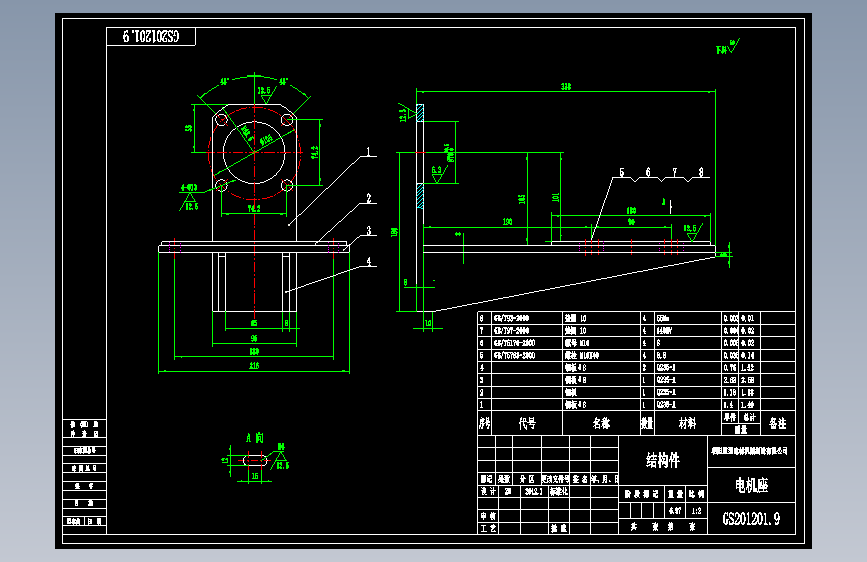867x562 pixels.
Task: Click balloon number 6 in side view
Action: 648,172
